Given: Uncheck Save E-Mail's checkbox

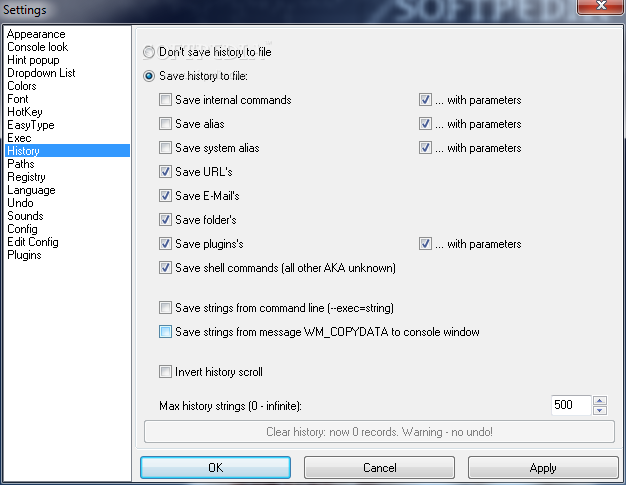Looking at the screenshot, I should [x=165, y=196].
